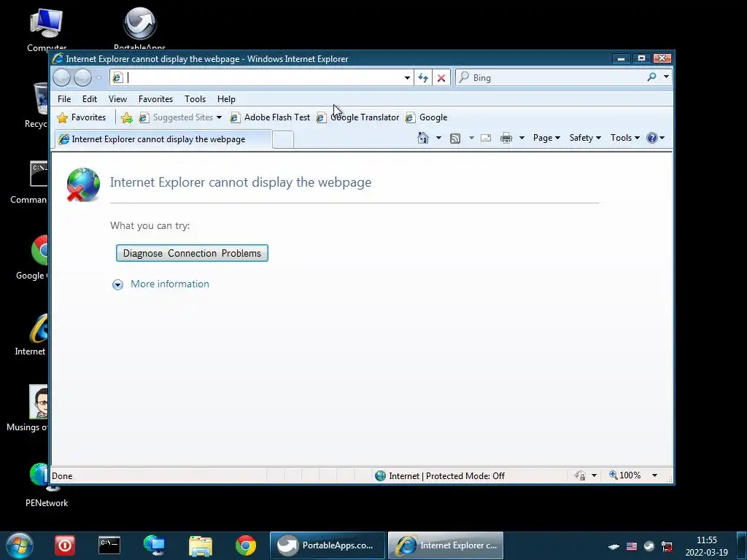Open Command Prompt from taskbar

tap(109, 545)
